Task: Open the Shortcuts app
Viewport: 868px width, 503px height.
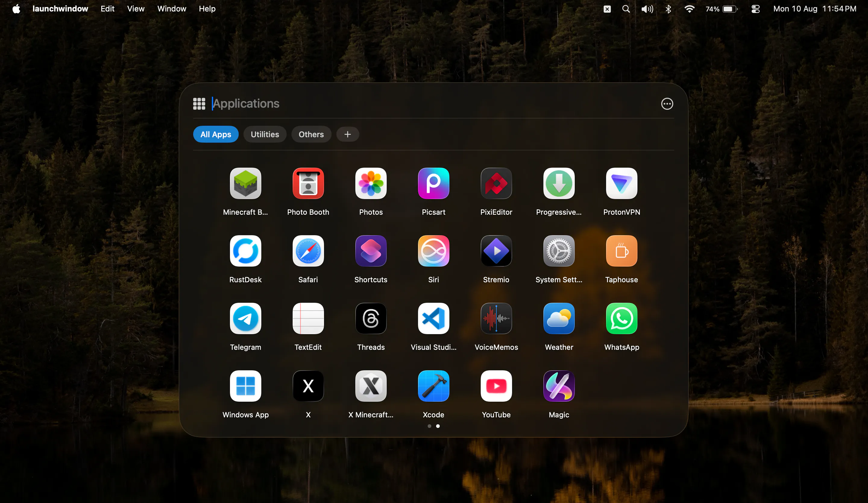Action: click(x=371, y=251)
